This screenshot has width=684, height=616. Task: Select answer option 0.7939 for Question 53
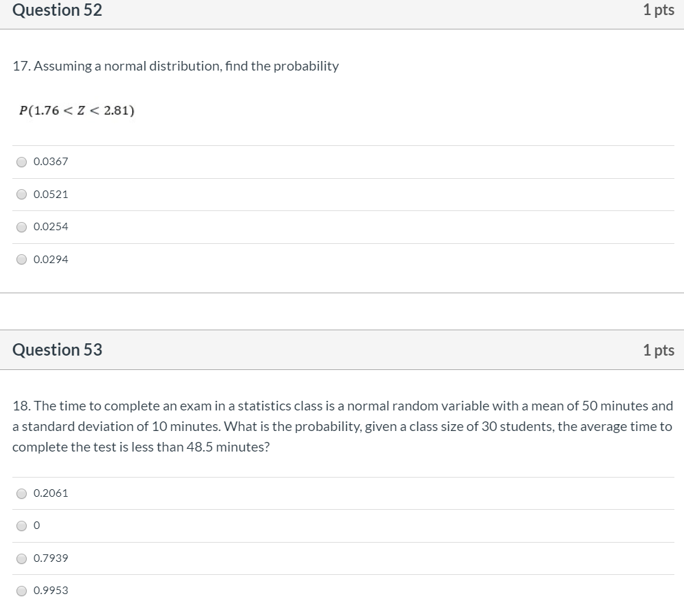pos(21,558)
